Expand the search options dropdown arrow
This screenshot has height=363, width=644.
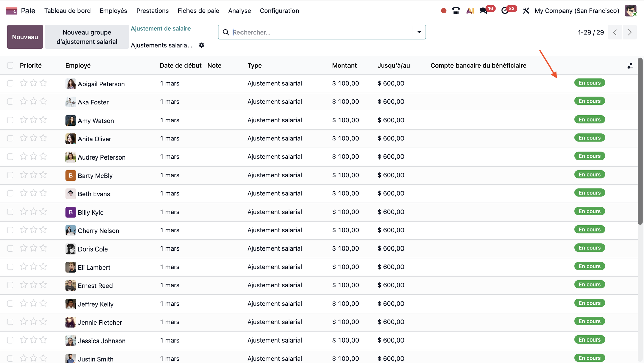click(419, 32)
